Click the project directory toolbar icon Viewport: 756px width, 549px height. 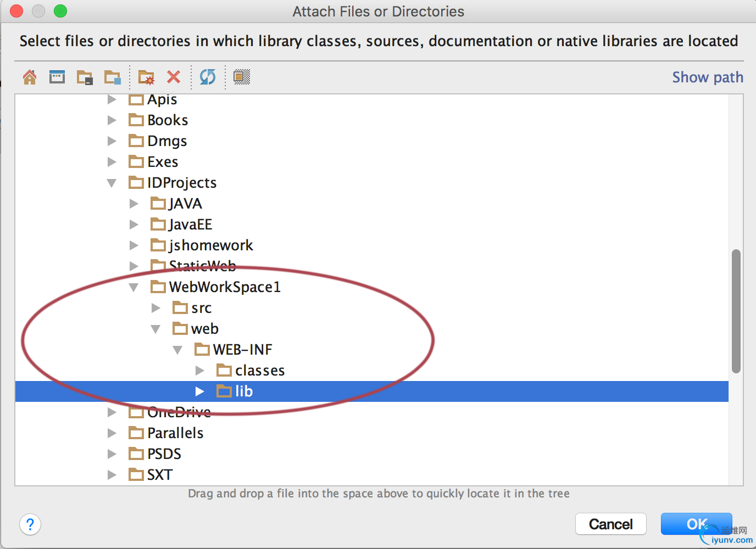click(x=85, y=77)
